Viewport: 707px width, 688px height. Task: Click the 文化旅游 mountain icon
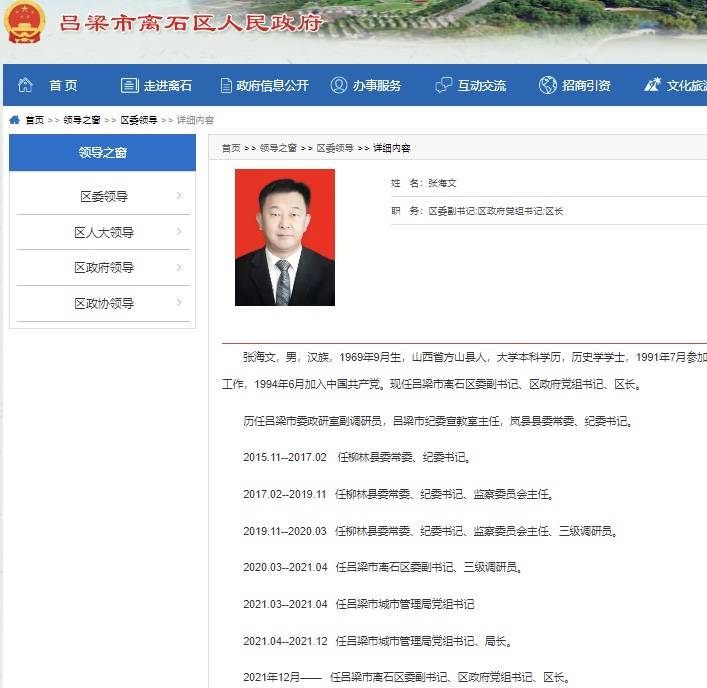click(652, 84)
